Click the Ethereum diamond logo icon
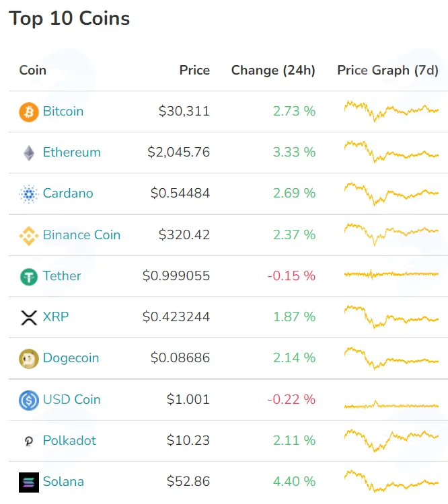This screenshot has width=448, height=504. (29, 153)
